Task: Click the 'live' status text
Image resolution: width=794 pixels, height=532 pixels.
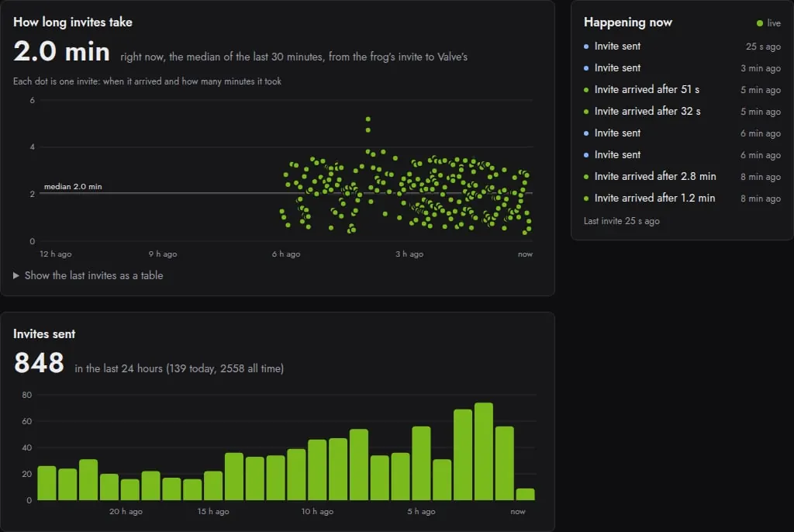Action: click(774, 23)
